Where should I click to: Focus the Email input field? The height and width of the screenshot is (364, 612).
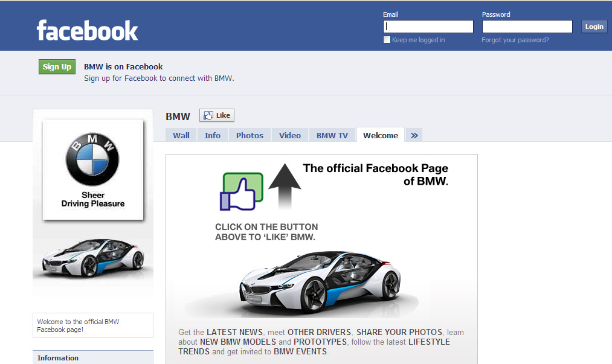pos(428,27)
